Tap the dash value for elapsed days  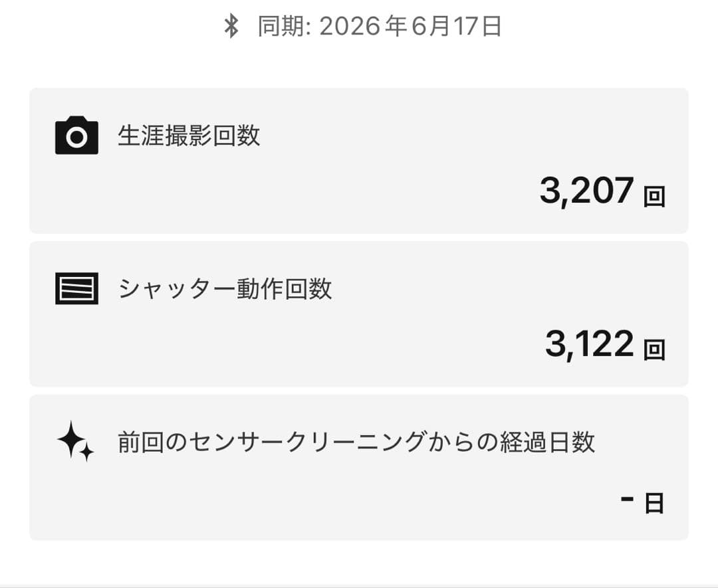627,498
